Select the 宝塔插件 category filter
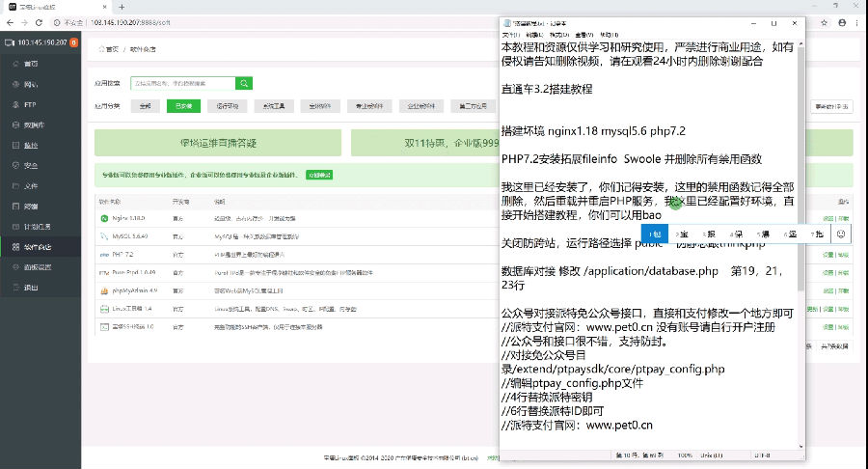The image size is (868, 469). tap(320, 106)
